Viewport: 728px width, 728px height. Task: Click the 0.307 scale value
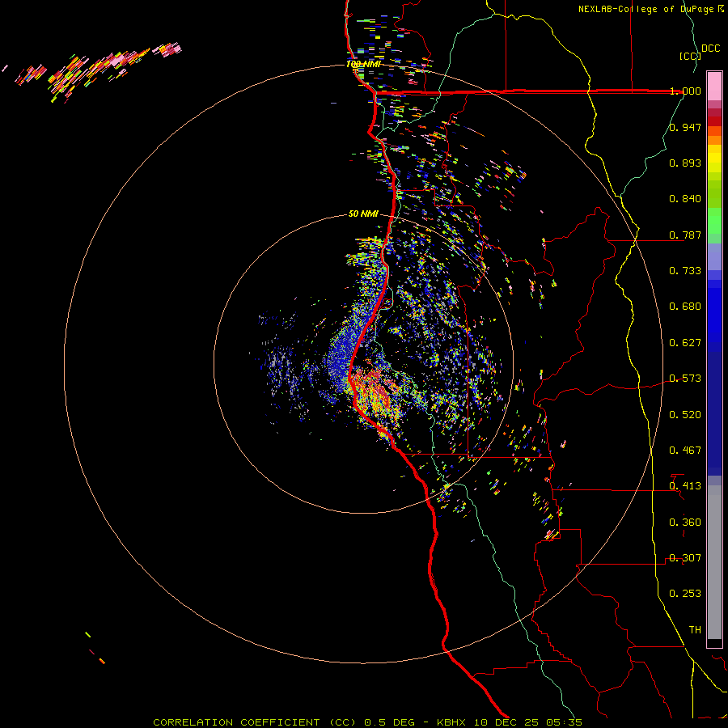click(x=685, y=558)
